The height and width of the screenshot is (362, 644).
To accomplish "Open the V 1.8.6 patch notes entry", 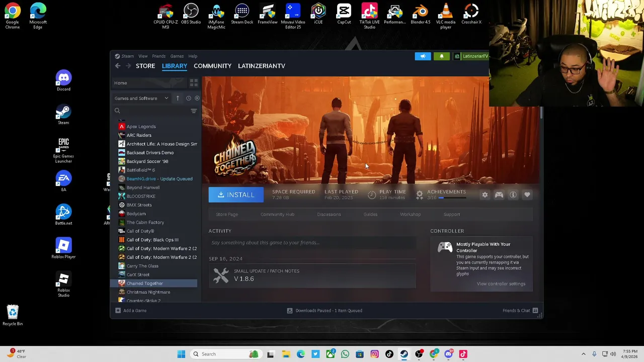I will [x=312, y=276].
